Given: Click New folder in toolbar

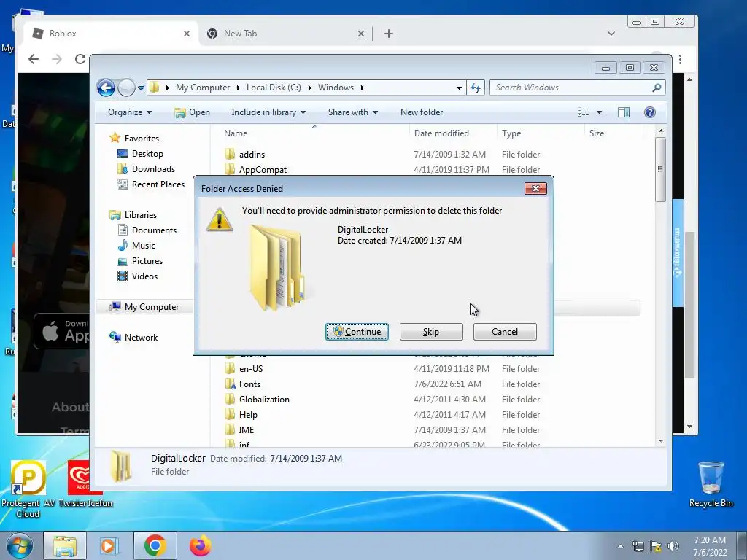Looking at the screenshot, I should coord(422,112).
